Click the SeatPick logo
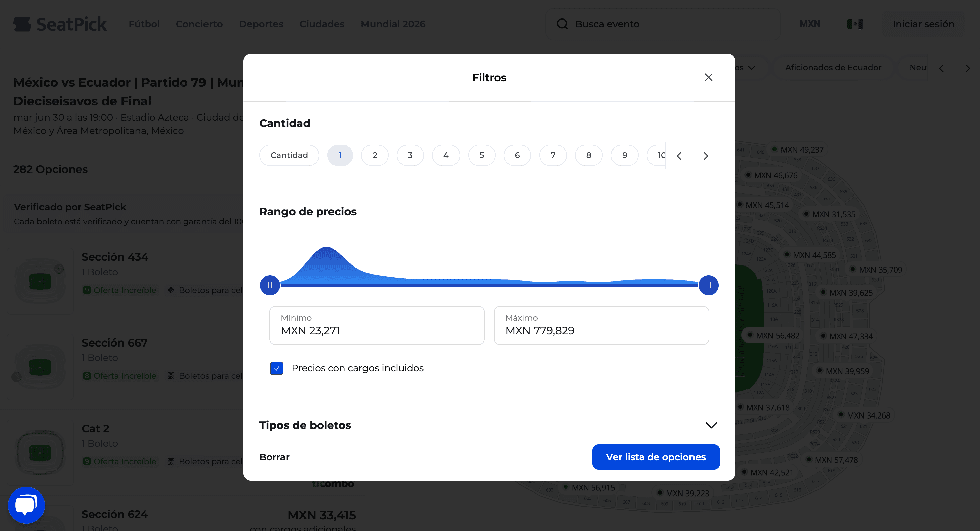The width and height of the screenshot is (980, 531). pyautogui.click(x=60, y=24)
